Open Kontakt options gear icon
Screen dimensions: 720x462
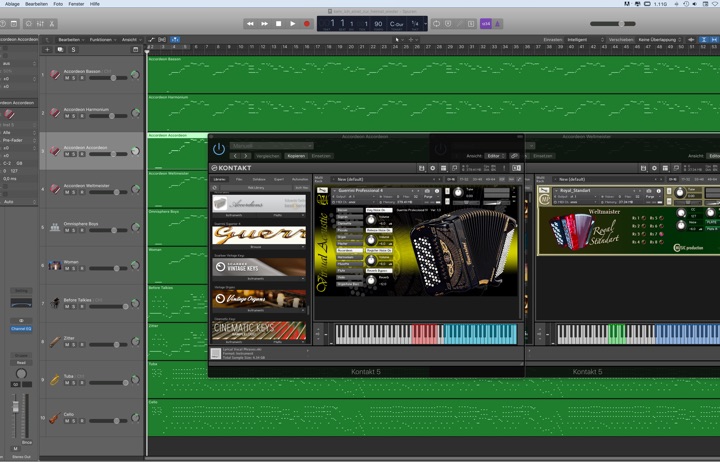432,168
